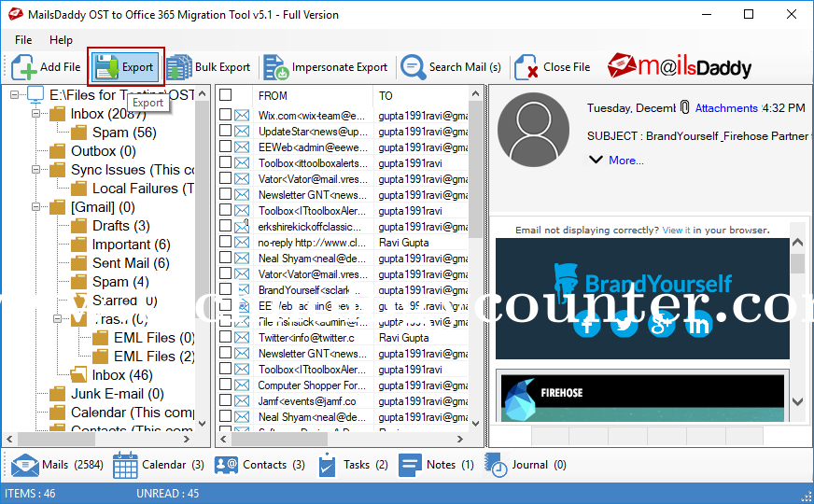814x504 pixels.
Task: Open Search Mail(s) tool
Action: (x=451, y=67)
